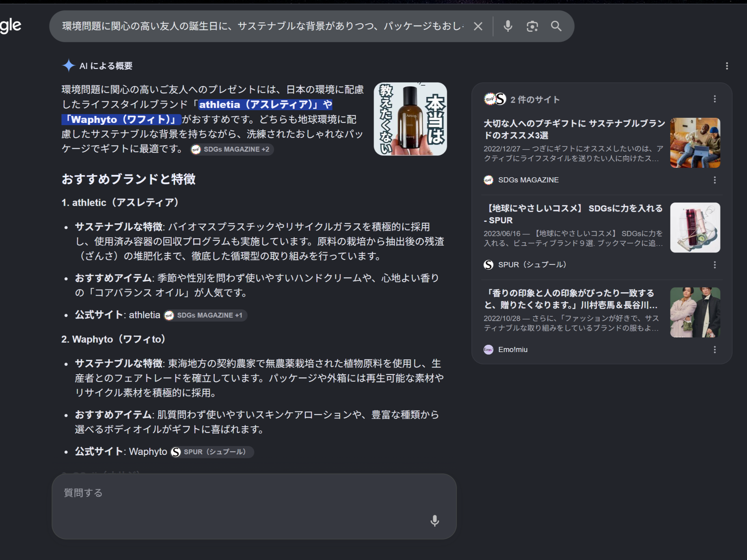Open options for the 2件のサイト panel

(x=715, y=99)
